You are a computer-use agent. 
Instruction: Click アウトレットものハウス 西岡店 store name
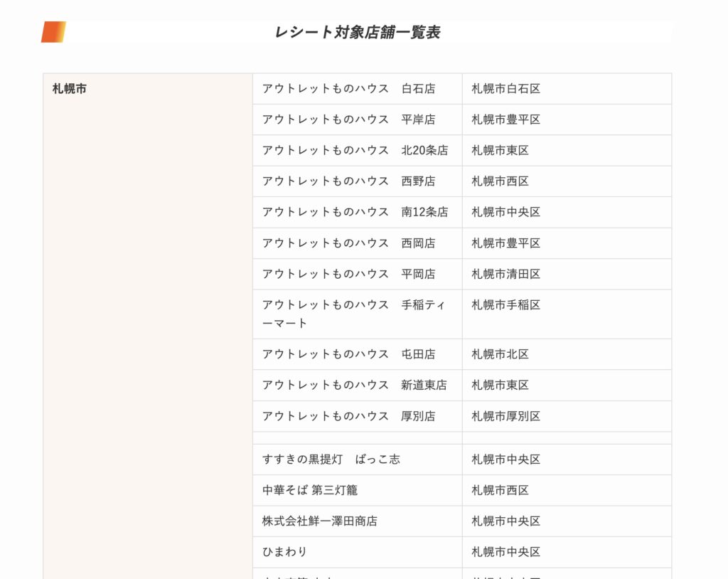pyautogui.click(x=348, y=243)
